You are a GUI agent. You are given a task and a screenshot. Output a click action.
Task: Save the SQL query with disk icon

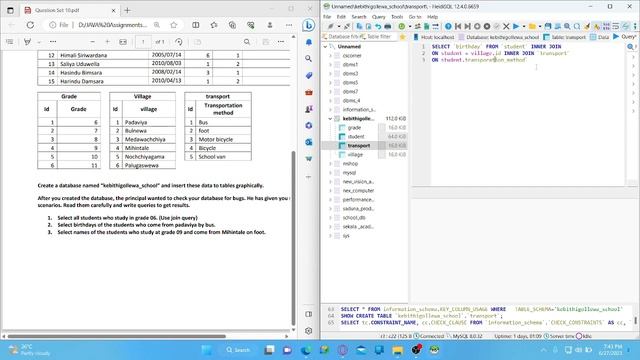[548, 27]
